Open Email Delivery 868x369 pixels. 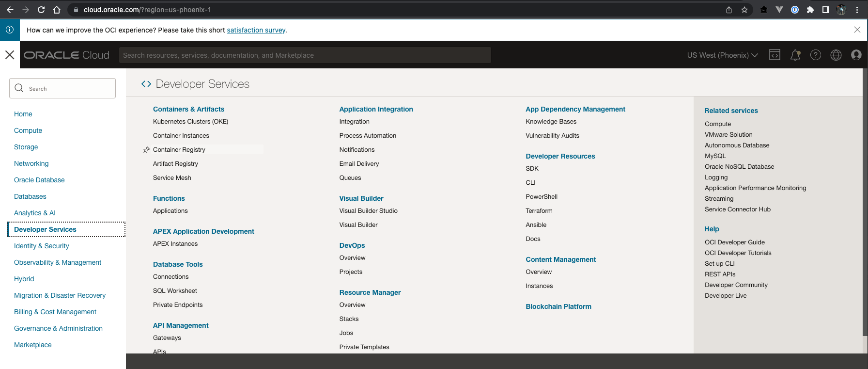(x=359, y=164)
